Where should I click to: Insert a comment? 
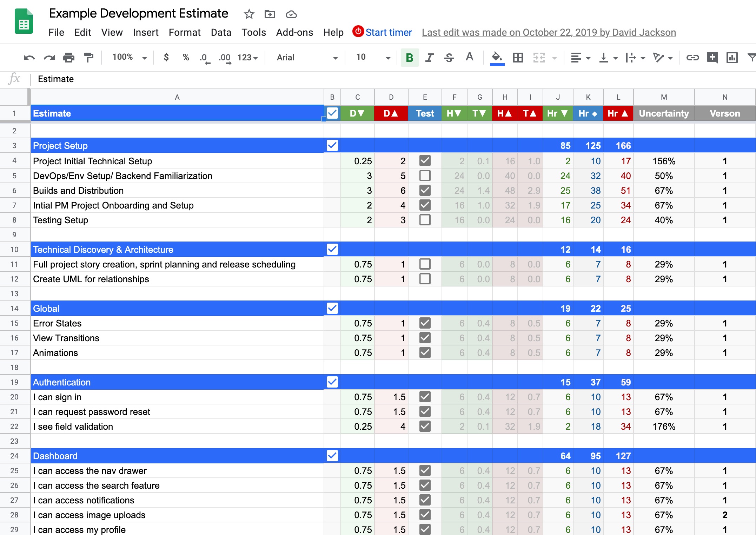point(712,57)
